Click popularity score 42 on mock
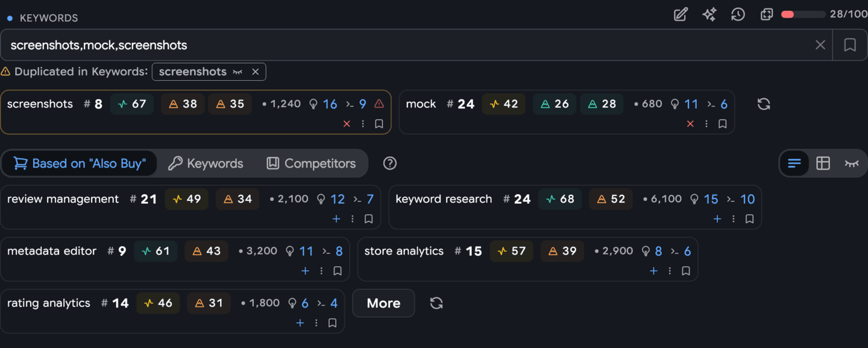This screenshot has height=348, width=868. (x=504, y=104)
